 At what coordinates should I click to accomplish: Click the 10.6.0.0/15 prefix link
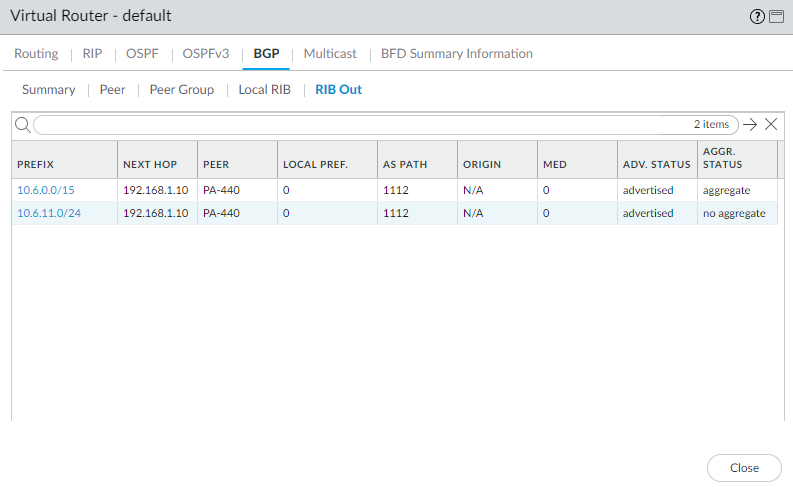46,190
